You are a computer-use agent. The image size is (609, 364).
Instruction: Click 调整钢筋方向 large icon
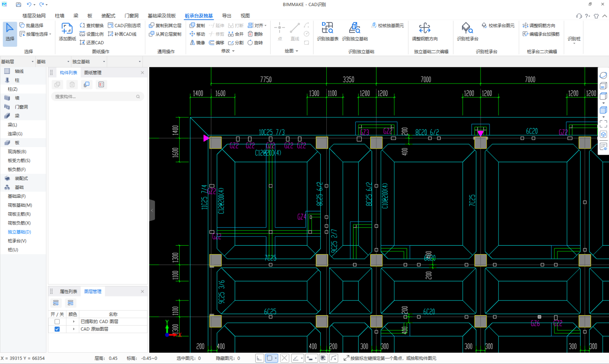click(425, 28)
